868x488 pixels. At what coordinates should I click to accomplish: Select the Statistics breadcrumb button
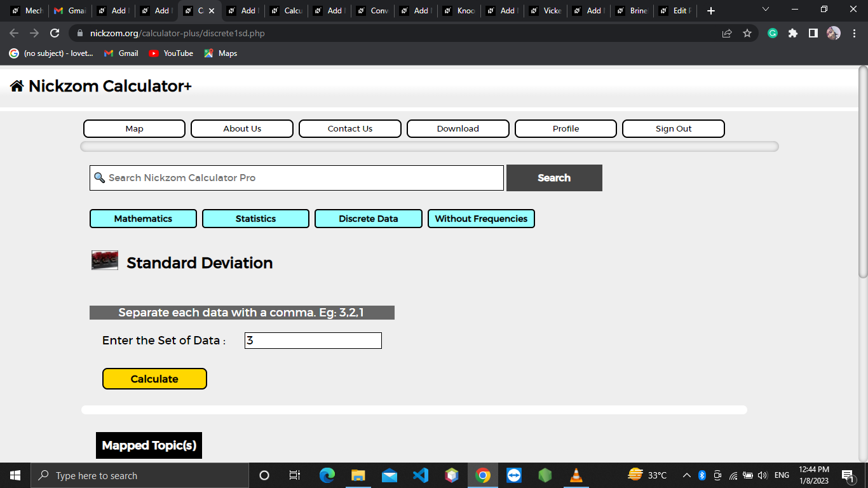tap(255, 219)
